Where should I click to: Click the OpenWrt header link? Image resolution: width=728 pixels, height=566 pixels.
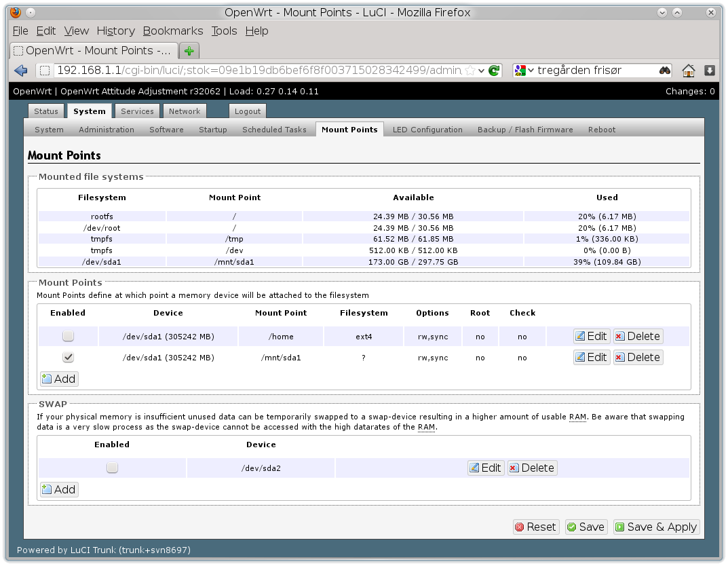32,92
